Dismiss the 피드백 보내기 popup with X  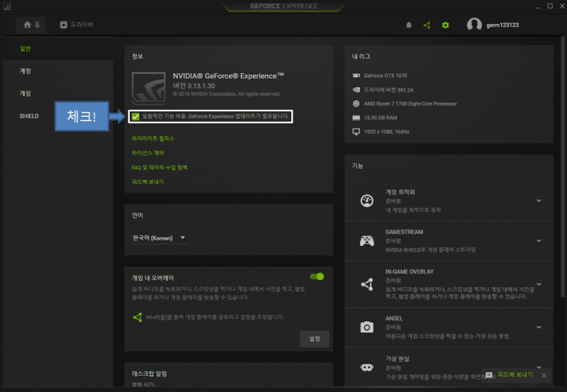click(x=544, y=376)
